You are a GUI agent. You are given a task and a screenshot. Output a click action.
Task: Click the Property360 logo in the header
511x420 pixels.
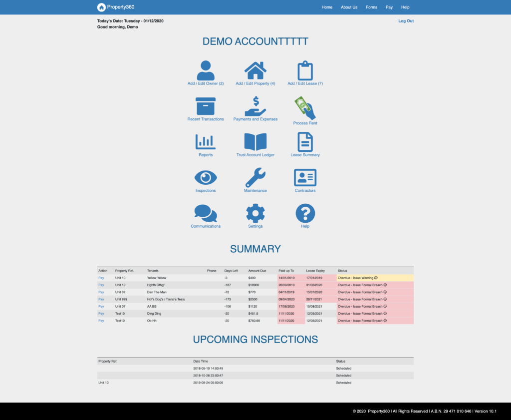coord(116,7)
